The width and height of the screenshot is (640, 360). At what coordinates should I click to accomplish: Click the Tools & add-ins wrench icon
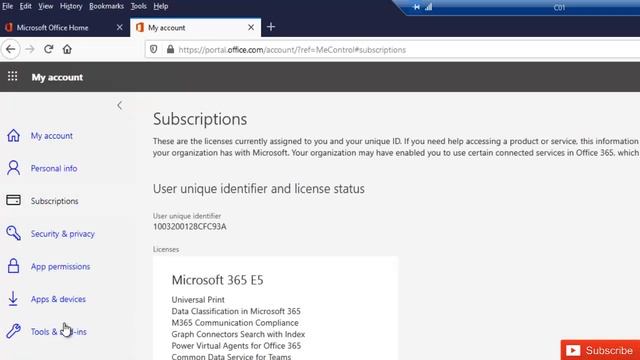click(13, 331)
